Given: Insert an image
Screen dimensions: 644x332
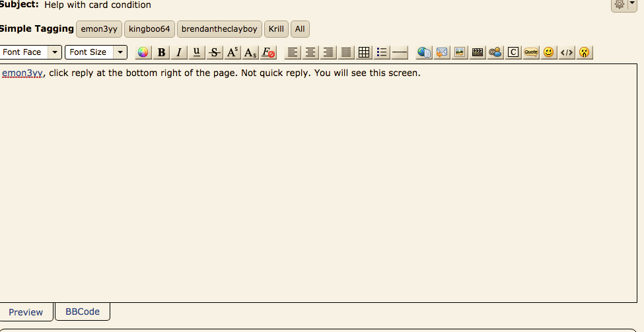Looking at the screenshot, I should (460, 52).
